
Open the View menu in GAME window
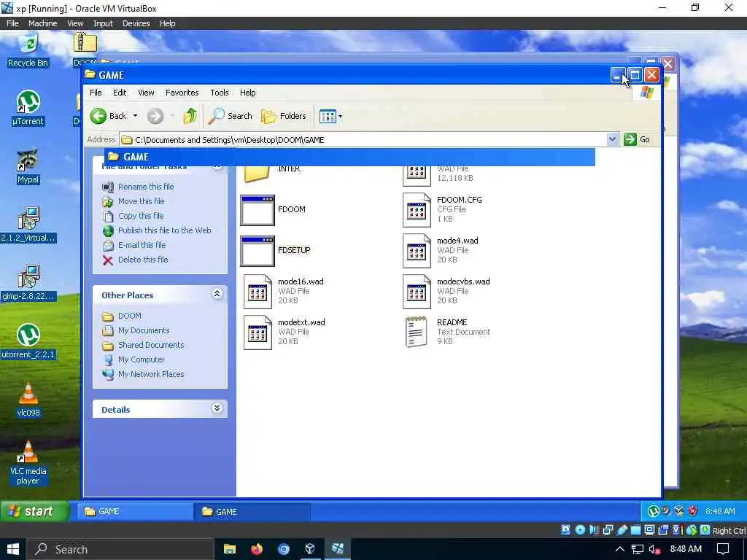pyautogui.click(x=146, y=93)
